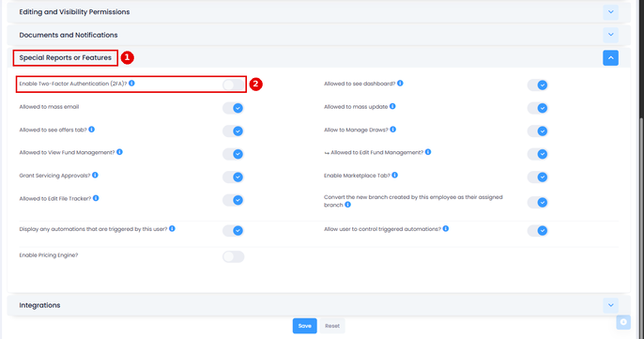This screenshot has height=339, width=644.
Task: Toggle Allowed to see offers tab
Action: click(233, 131)
